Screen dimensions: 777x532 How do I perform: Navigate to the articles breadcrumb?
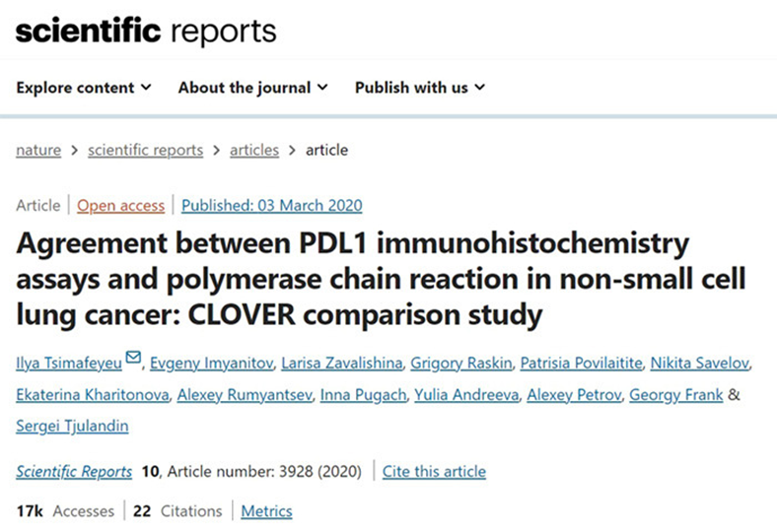253,151
